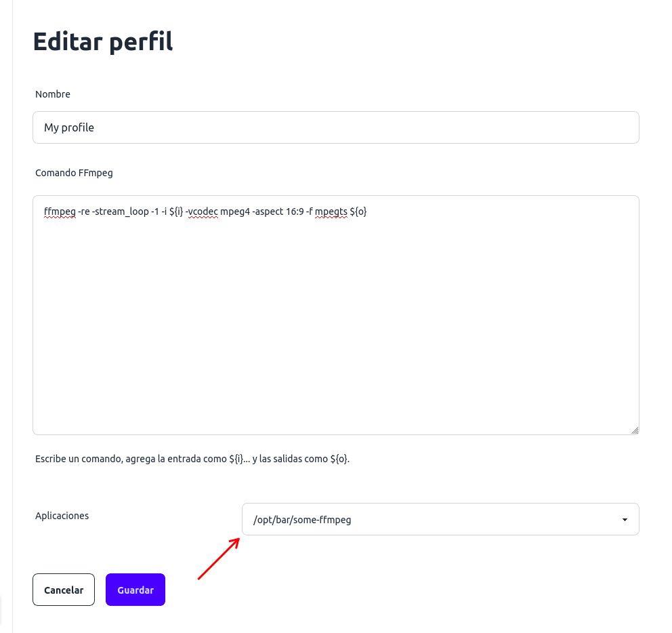The image size is (672, 633).
Task: Click the Editar perfil heading
Action: (x=102, y=41)
